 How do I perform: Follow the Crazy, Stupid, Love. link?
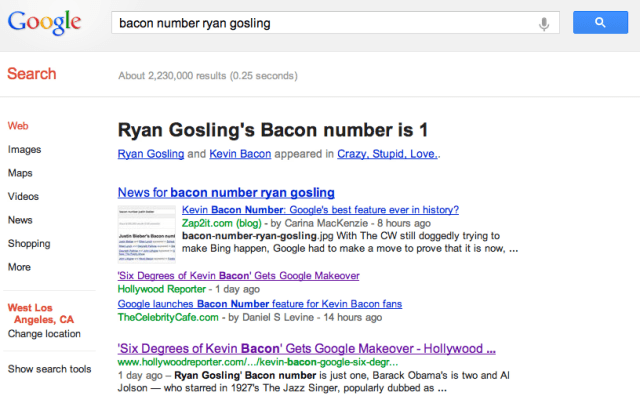tap(388, 154)
